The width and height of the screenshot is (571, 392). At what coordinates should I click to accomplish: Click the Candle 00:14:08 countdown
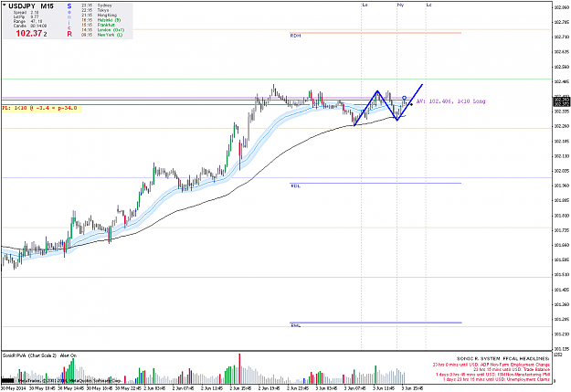tap(30, 26)
